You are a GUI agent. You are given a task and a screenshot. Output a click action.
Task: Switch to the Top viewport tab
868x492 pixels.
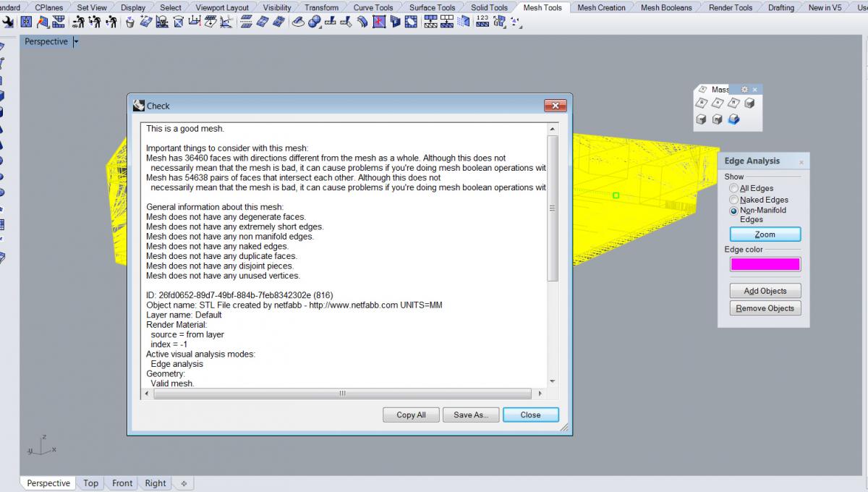(x=90, y=483)
